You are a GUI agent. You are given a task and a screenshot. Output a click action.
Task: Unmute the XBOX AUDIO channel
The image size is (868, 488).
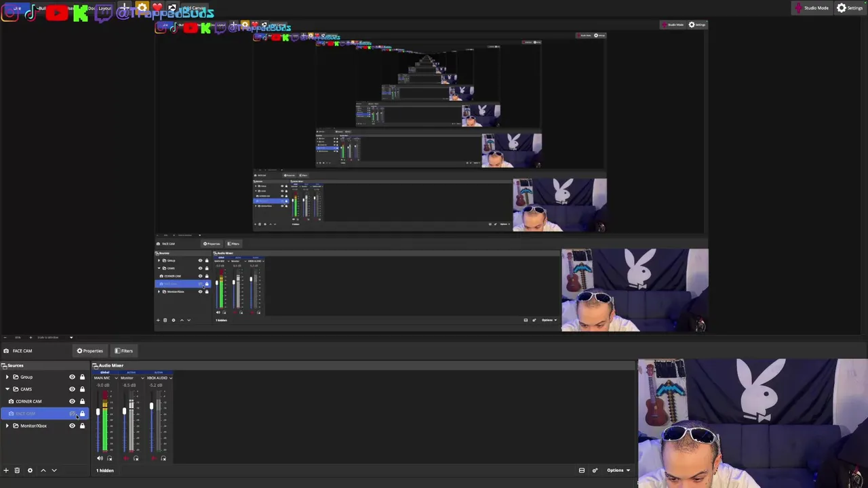click(154, 458)
